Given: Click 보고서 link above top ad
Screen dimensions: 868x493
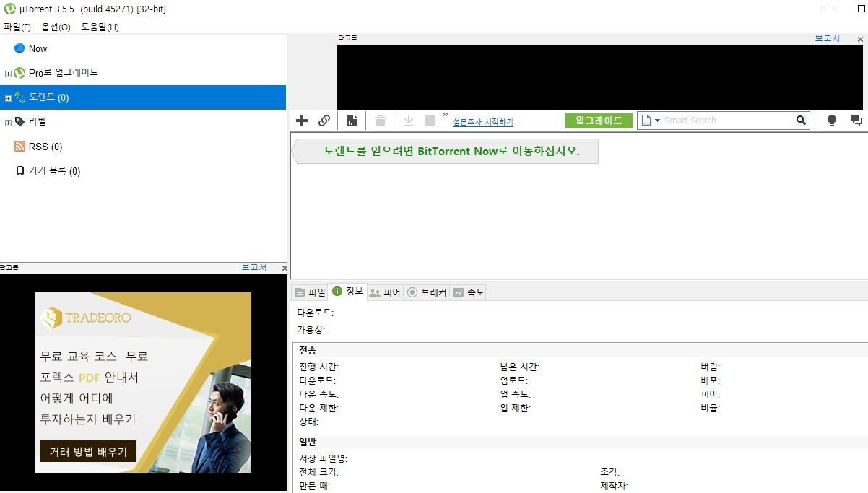Looking at the screenshot, I should [828, 38].
